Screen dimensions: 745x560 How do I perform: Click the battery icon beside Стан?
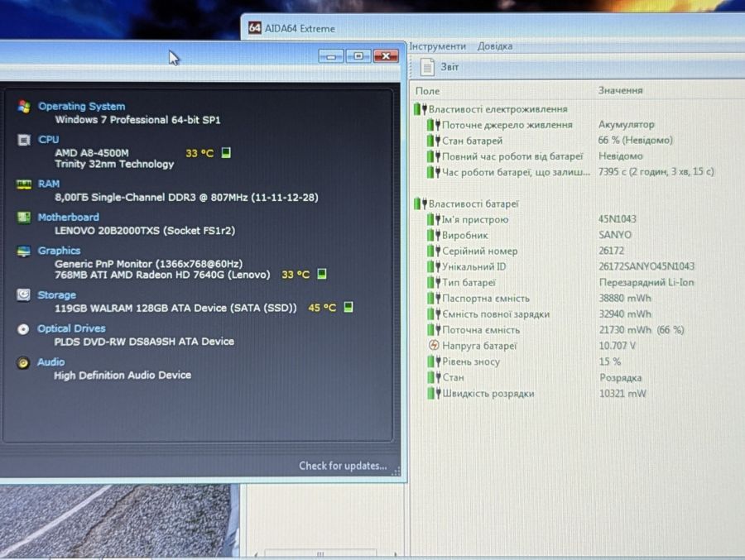point(433,378)
